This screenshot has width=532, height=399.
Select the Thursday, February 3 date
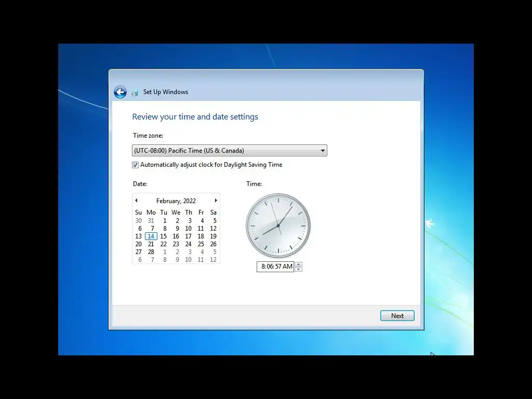[190, 220]
